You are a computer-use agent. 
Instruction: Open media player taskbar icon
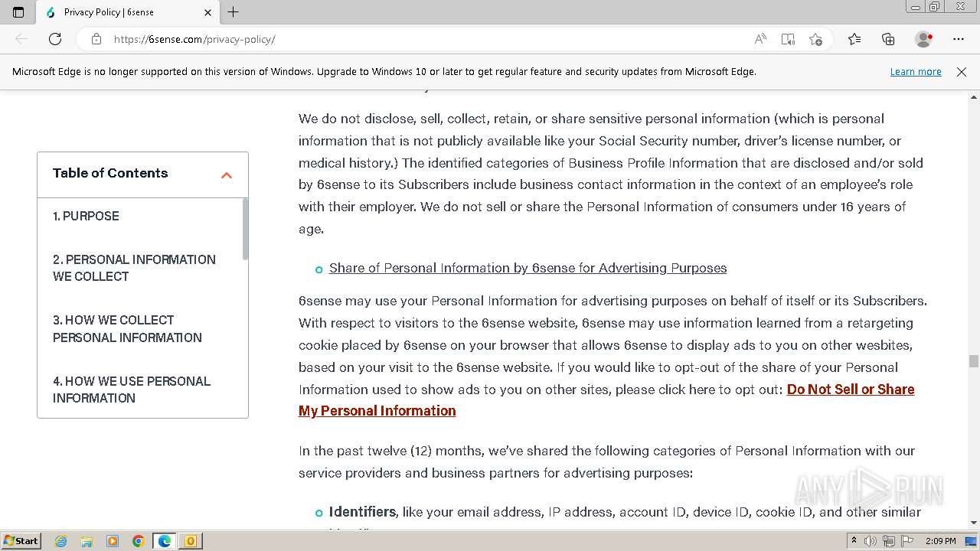pos(113,541)
